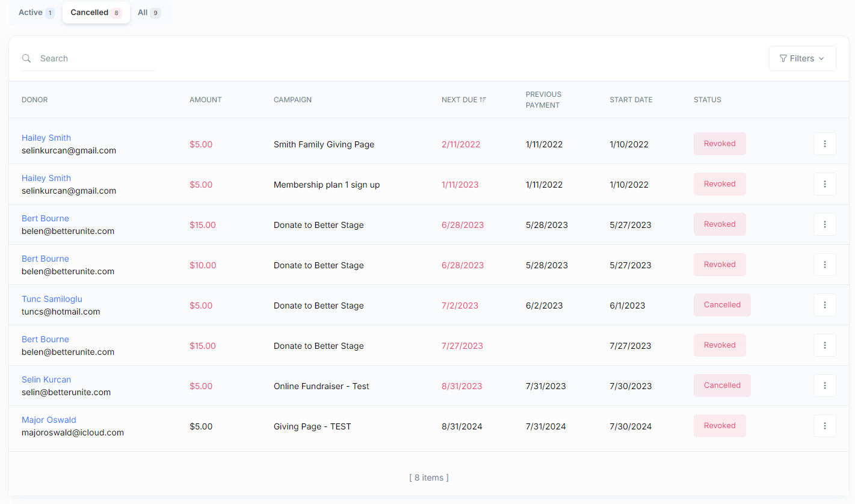
Task: Open actions menu for 7/27/2023 start date row
Action: click(x=824, y=345)
